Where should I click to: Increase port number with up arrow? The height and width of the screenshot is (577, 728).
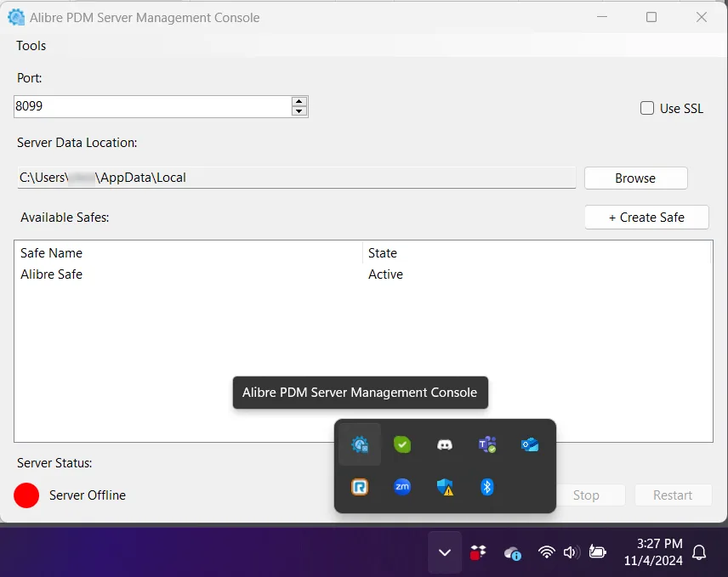[x=299, y=102]
